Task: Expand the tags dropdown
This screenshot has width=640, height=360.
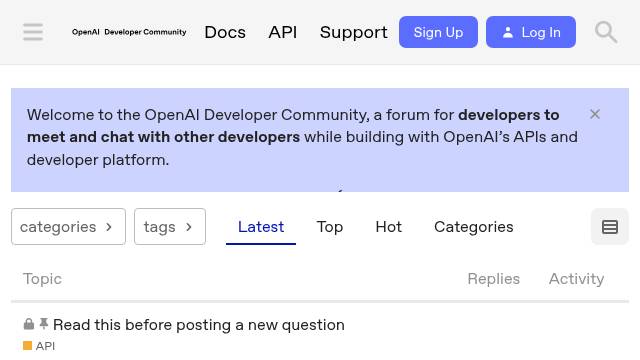Action: (170, 227)
